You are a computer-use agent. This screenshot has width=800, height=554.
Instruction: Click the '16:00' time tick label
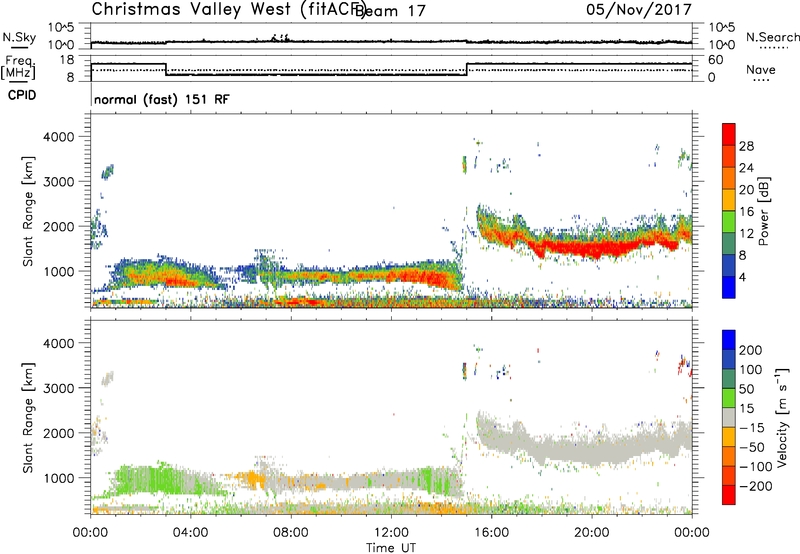(x=491, y=533)
